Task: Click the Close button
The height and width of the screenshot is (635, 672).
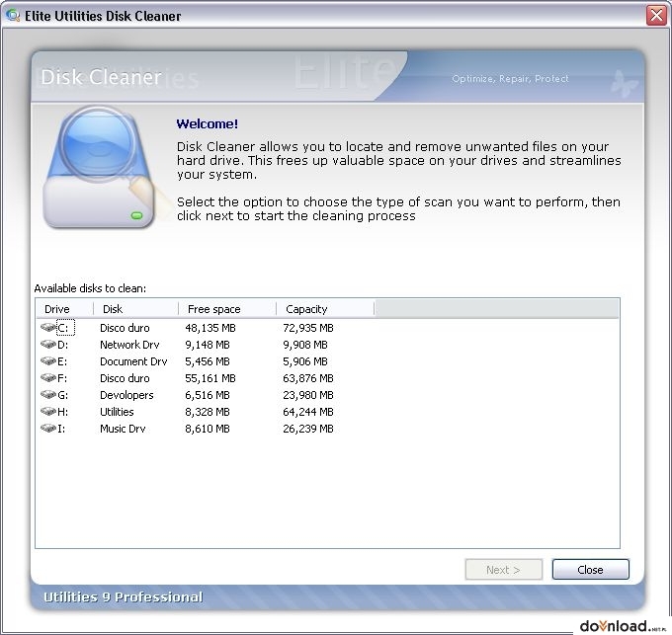Action: point(590,570)
